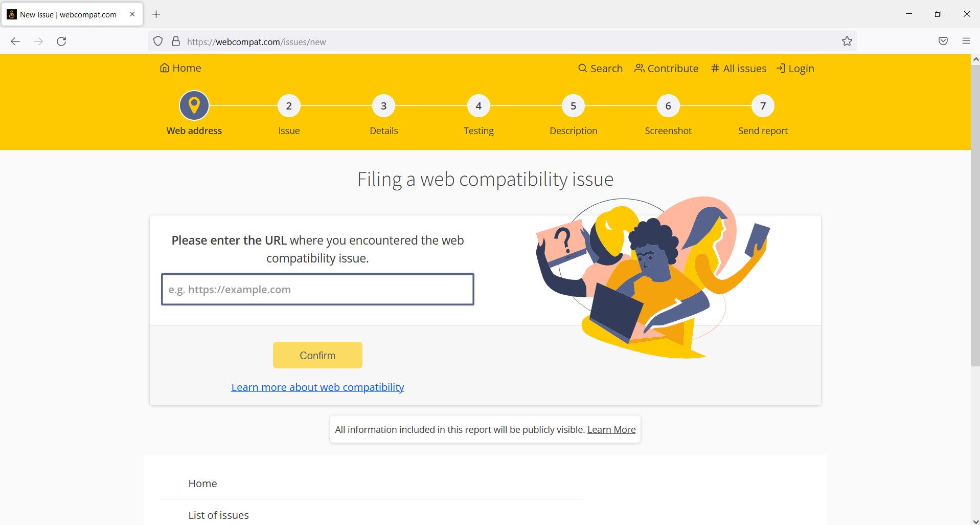
Task: Open the Pocket save icon
Action: click(943, 41)
